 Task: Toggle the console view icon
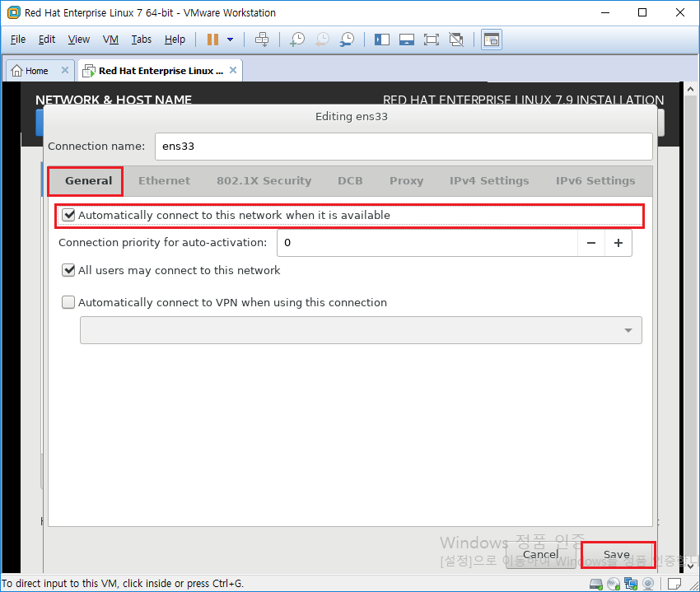tap(492, 40)
